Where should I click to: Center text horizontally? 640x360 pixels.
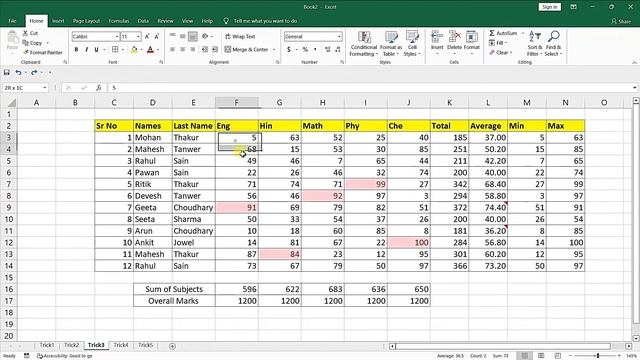coord(182,49)
